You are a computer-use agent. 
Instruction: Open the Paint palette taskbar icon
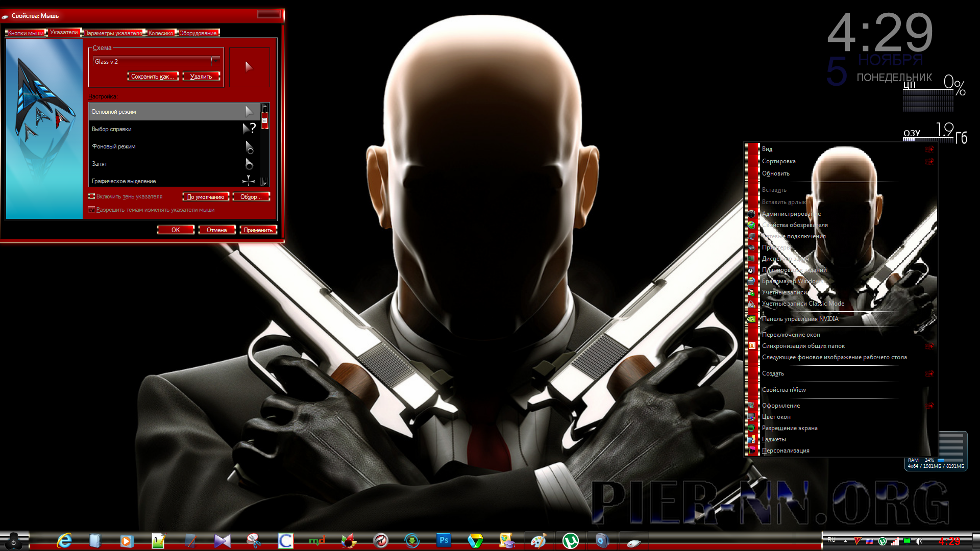click(538, 541)
